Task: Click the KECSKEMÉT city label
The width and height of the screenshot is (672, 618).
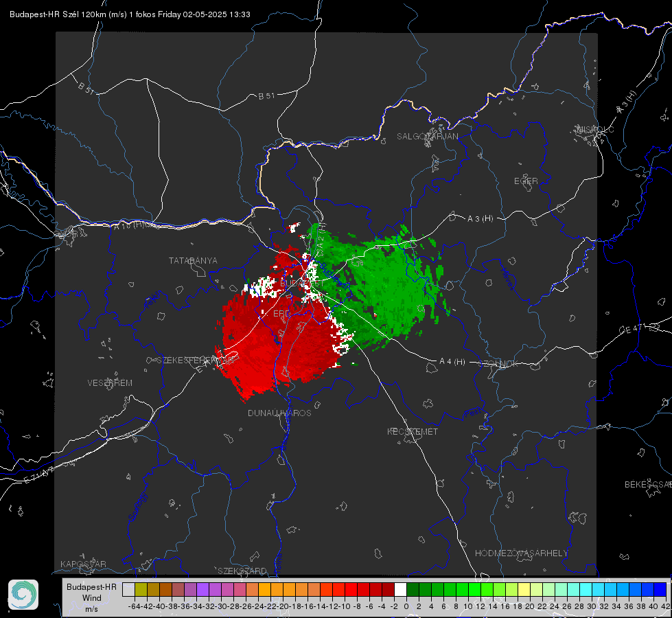Action: (413, 432)
